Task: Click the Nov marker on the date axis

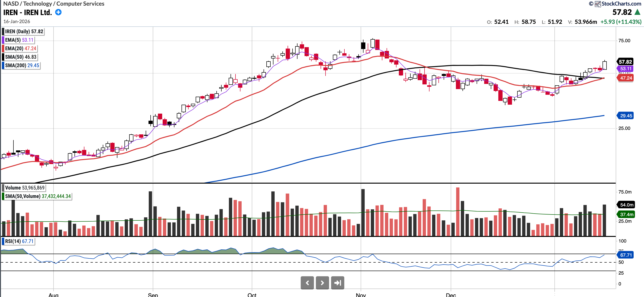Action: [x=360, y=295]
